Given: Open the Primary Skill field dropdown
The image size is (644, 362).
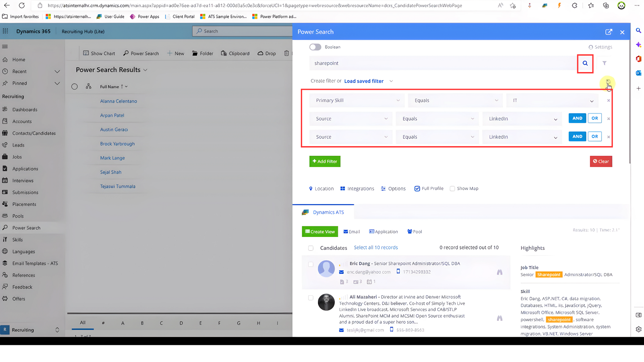Looking at the screenshot, I should click(x=357, y=101).
